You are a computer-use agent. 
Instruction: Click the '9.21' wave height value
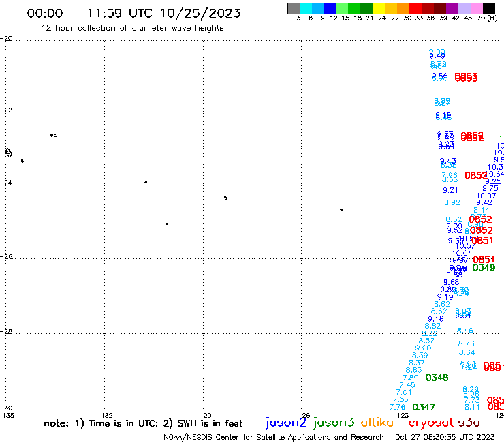[x=450, y=190]
